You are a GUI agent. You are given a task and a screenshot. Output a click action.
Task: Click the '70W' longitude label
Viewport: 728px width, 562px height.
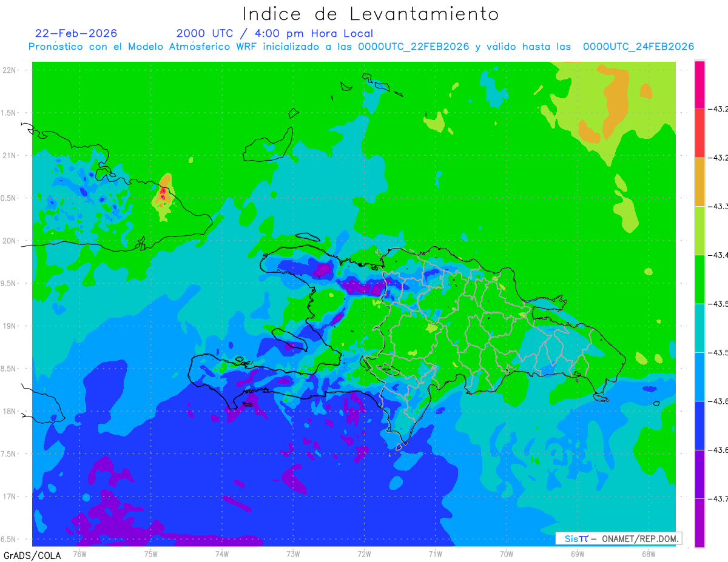pyautogui.click(x=507, y=554)
